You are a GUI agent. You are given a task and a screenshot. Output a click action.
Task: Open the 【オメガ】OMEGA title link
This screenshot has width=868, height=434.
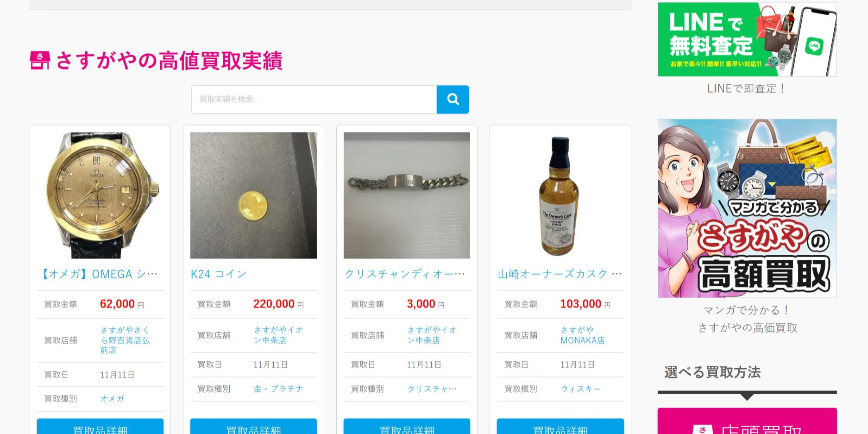pos(100,274)
